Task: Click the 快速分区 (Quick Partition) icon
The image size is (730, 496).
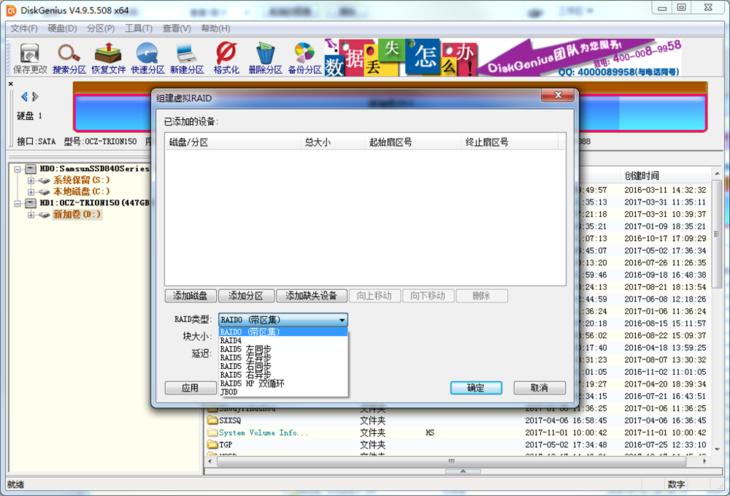Action: point(147,58)
